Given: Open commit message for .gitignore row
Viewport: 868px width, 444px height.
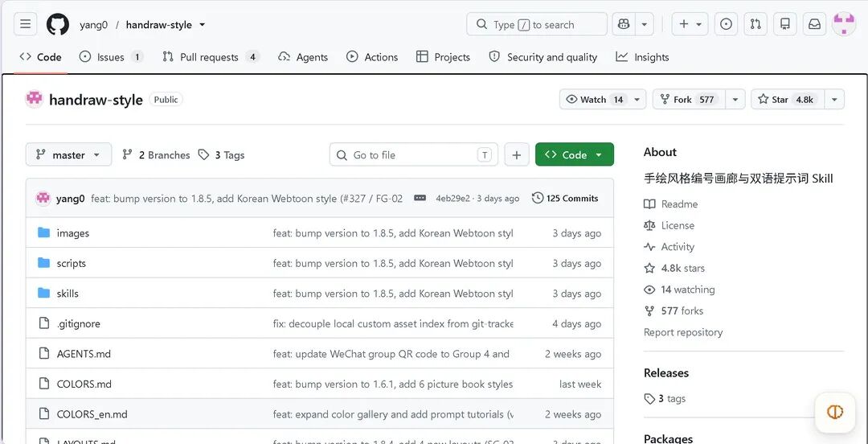Looking at the screenshot, I should 393,323.
